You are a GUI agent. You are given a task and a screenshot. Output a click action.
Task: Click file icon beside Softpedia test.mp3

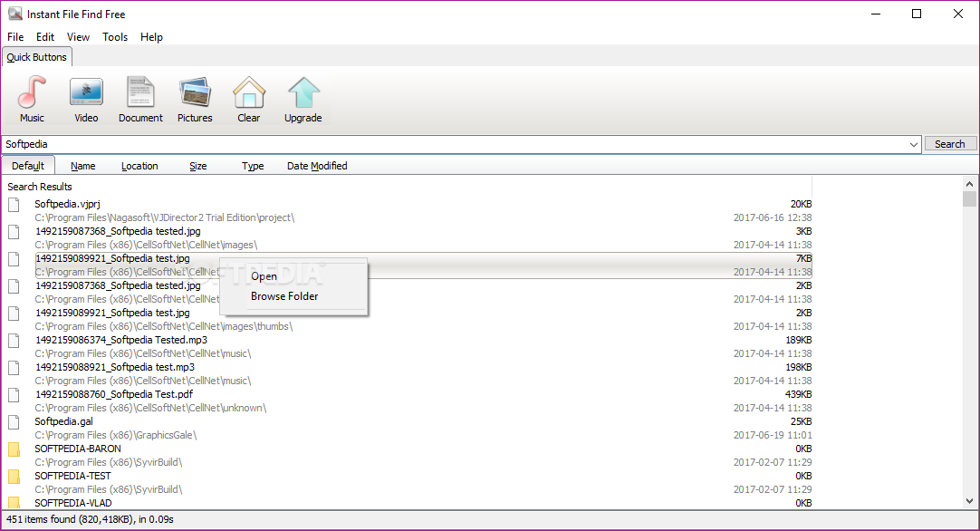pos(14,368)
